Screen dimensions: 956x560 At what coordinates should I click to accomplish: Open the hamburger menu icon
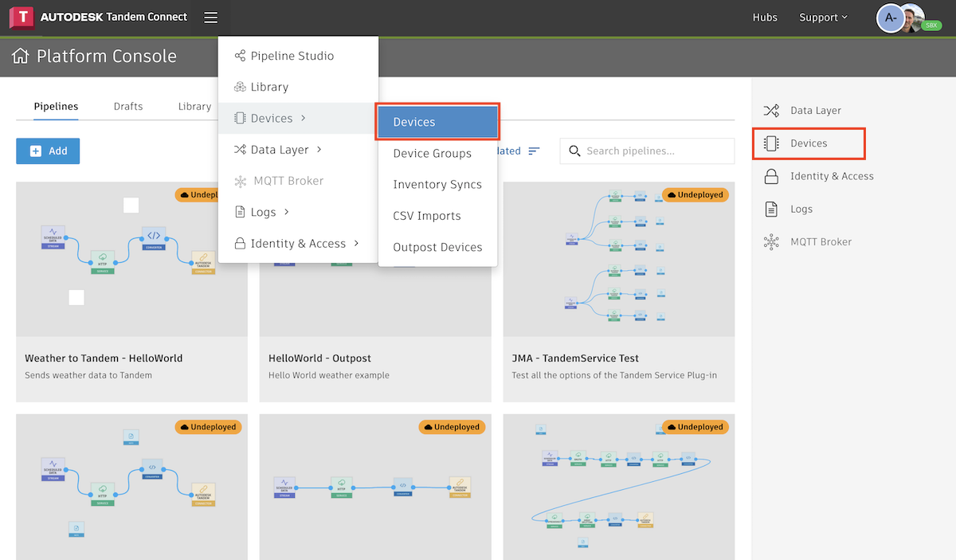pyautogui.click(x=210, y=17)
